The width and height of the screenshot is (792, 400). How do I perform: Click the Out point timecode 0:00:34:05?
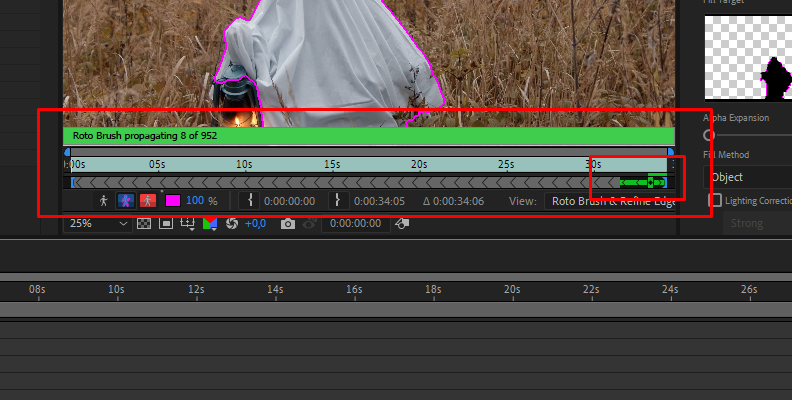click(x=379, y=201)
